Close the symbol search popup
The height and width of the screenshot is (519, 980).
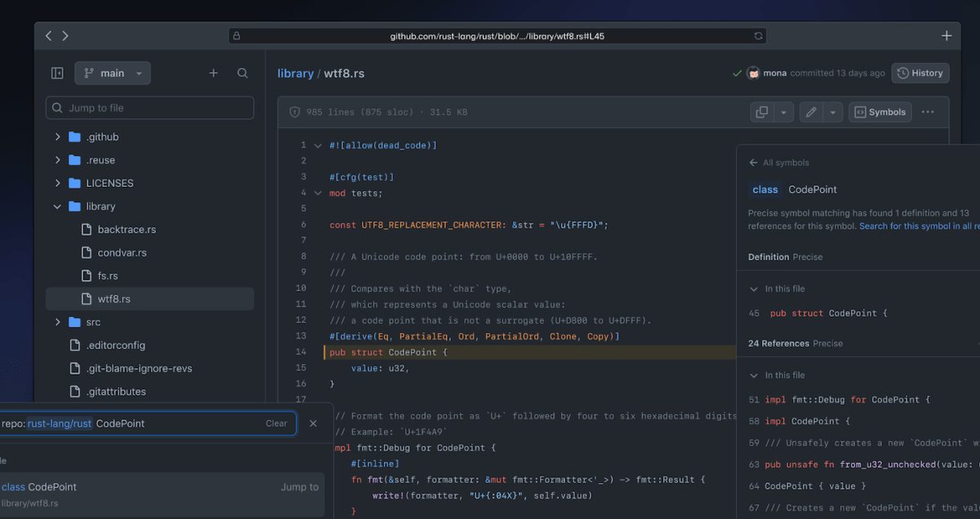[313, 424]
